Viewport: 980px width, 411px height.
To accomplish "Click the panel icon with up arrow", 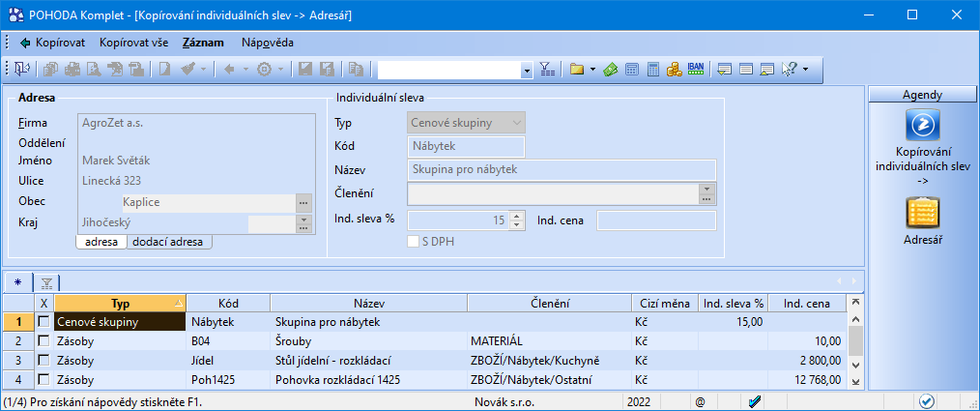I will pos(766,70).
